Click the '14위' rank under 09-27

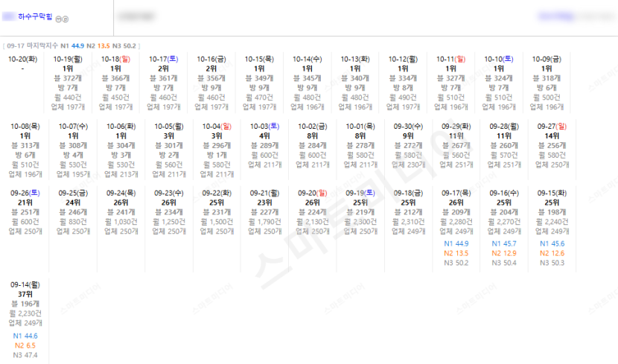(x=552, y=136)
